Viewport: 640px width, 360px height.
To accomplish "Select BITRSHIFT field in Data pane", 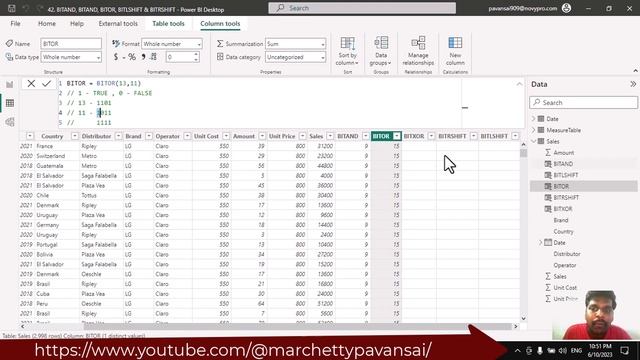I will click(x=566, y=197).
